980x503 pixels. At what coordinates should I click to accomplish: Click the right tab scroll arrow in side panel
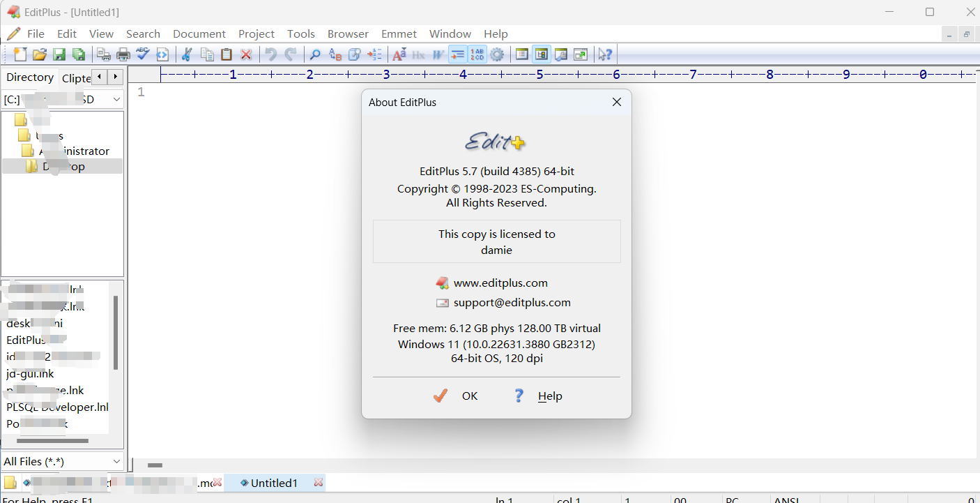click(116, 77)
